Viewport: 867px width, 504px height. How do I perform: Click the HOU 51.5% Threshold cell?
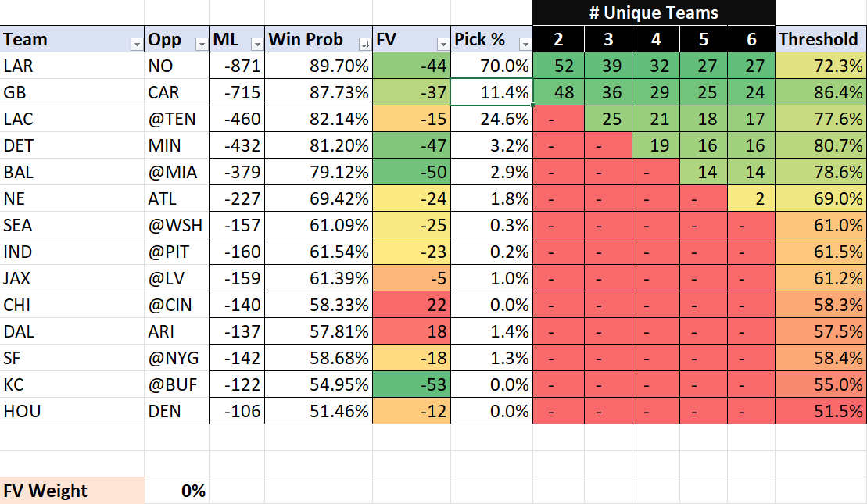click(821, 411)
